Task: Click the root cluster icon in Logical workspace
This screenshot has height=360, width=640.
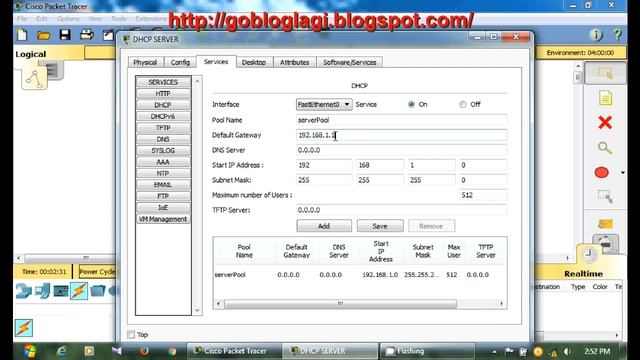Action: point(35,78)
